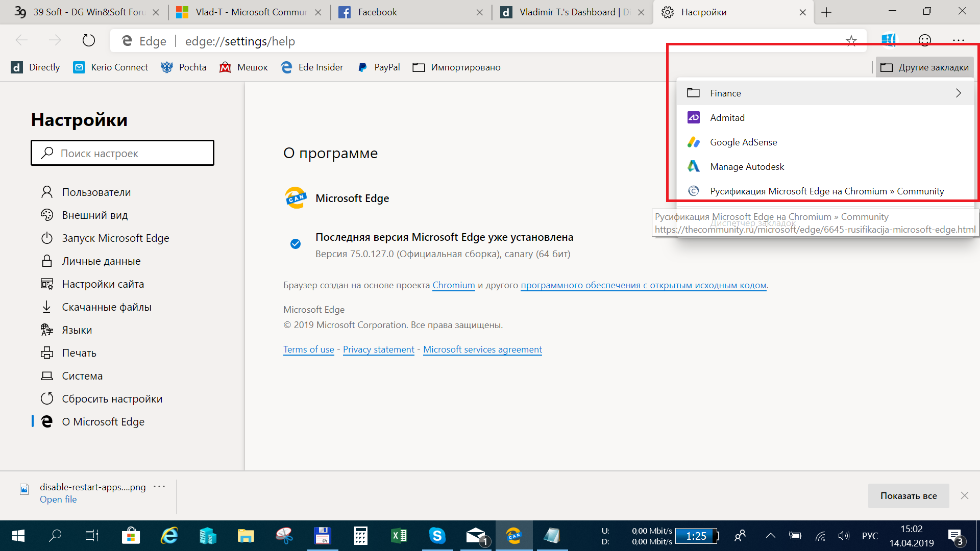Click the Язык settings menu item

click(x=77, y=330)
